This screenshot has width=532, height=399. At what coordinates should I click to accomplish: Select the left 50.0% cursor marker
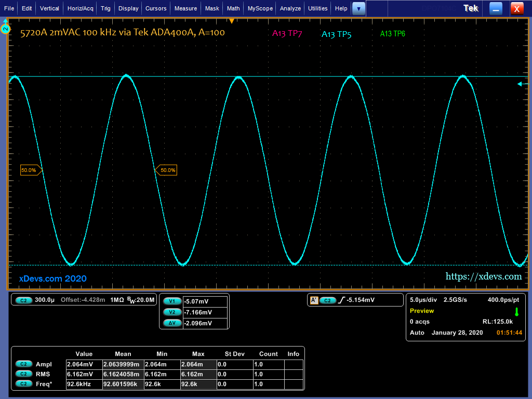[31, 170]
